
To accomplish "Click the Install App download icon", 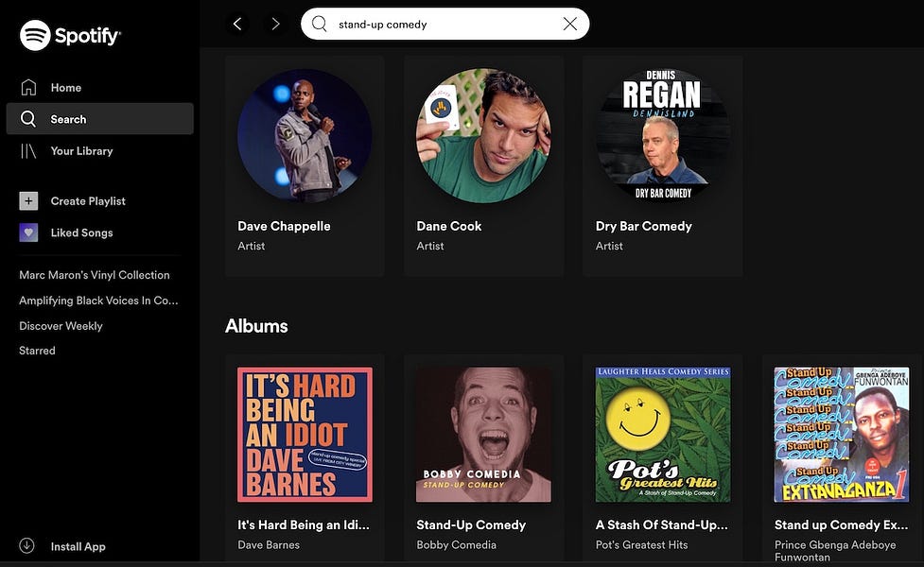I will (x=24, y=546).
